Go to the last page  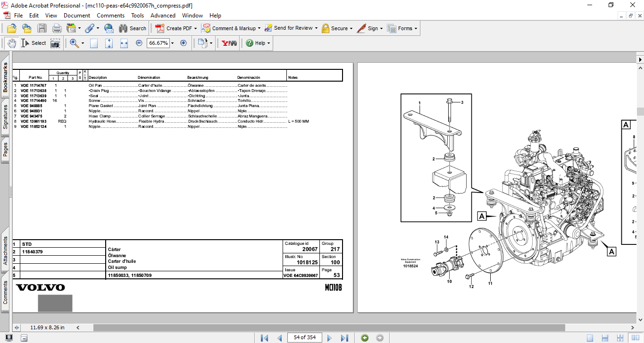point(344,338)
